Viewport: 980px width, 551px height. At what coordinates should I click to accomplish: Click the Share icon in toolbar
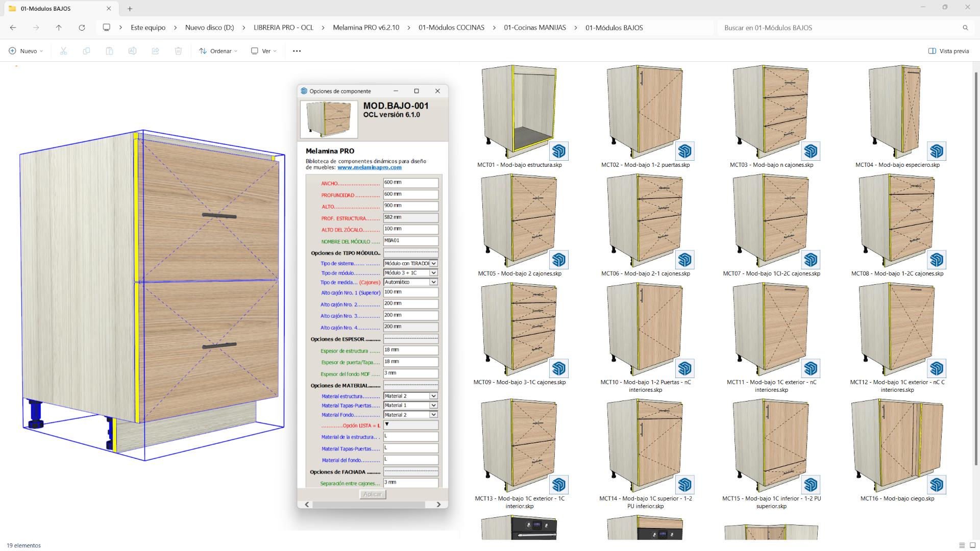155,51
